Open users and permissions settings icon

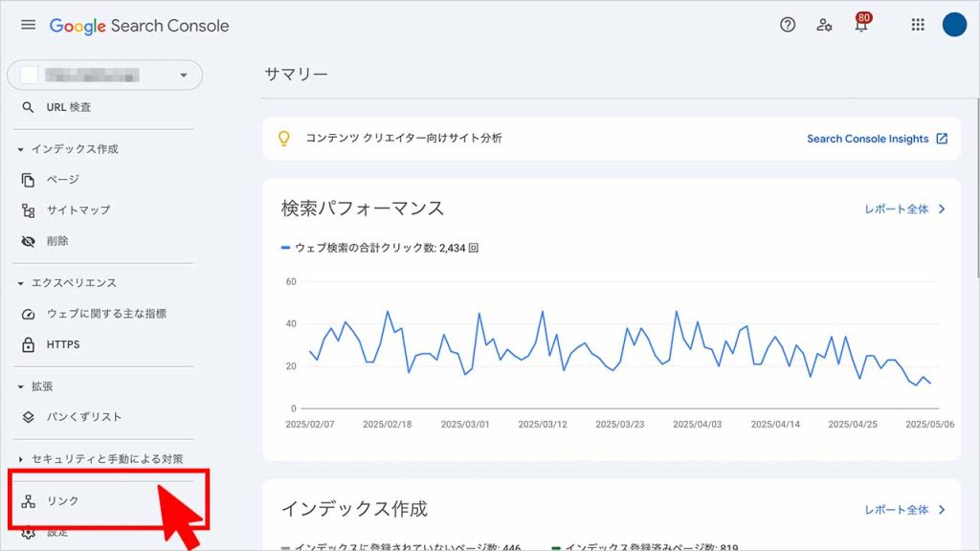[x=824, y=25]
